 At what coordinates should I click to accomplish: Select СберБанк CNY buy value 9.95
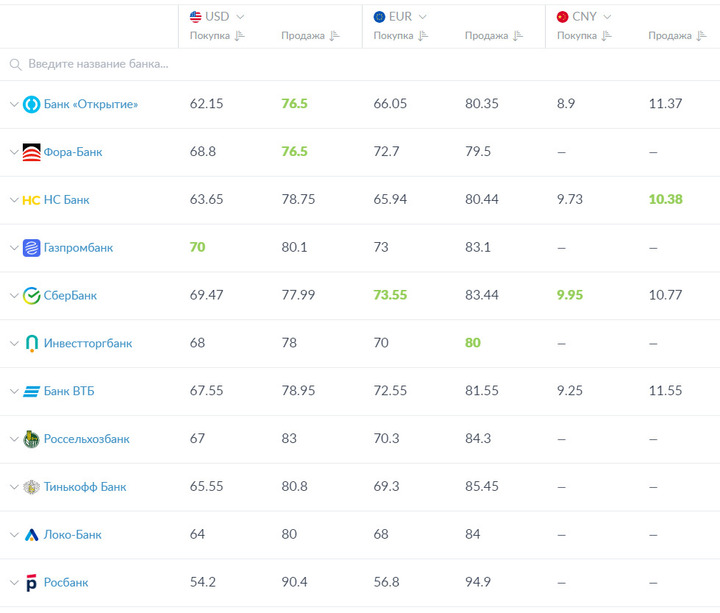570,295
